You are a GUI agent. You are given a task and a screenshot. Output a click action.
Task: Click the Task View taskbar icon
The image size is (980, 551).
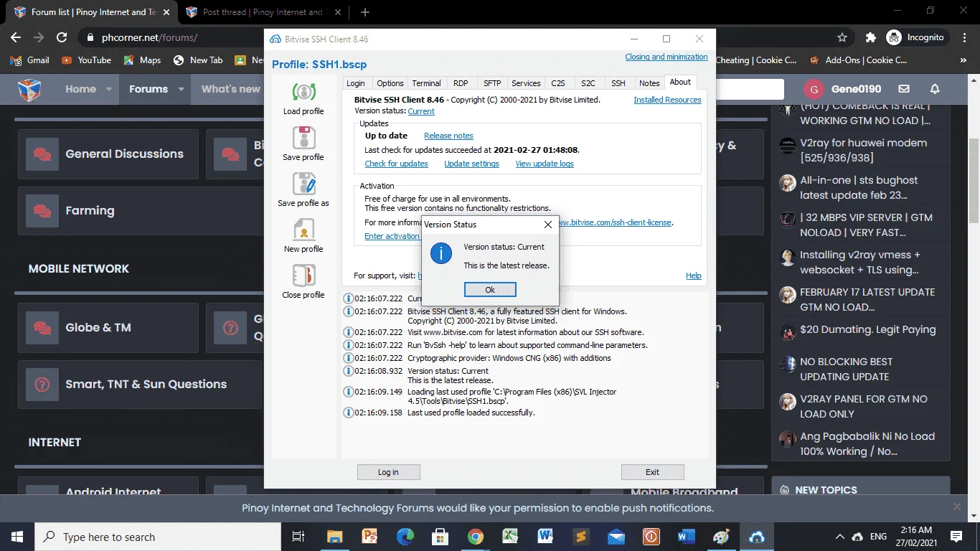click(x=298, y=537)
